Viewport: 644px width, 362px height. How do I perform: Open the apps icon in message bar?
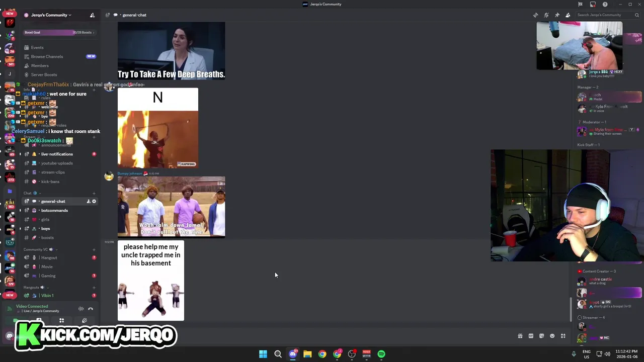tap(563, 336)
